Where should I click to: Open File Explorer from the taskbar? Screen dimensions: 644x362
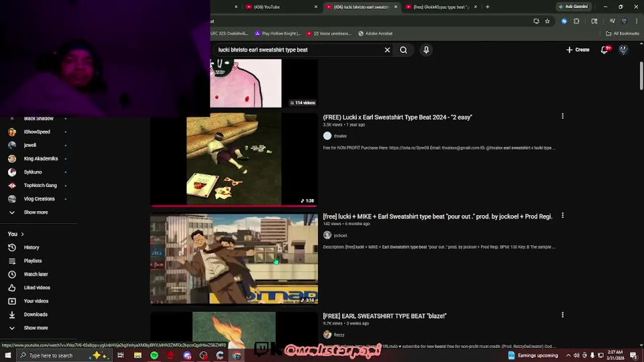[137, 355]
